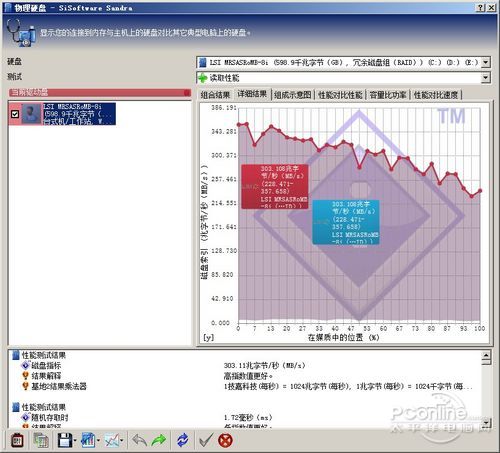This screenshot has height=453, width=500.
Task: Click the stethoscope computer icon in header
Action: (x=21, y=33)
